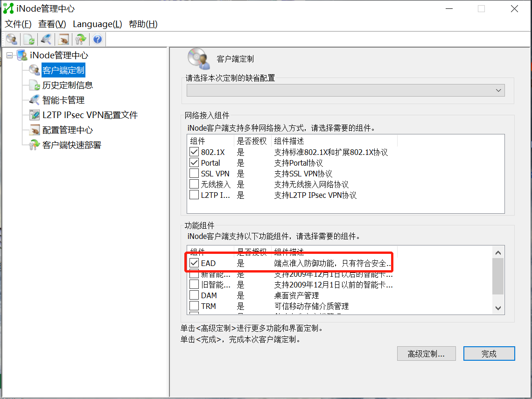The width and height of the screenshot is (532, 399).
Task: Click icon beside L2TP IPsec VPN配置文件
Action: pos(34,115)
